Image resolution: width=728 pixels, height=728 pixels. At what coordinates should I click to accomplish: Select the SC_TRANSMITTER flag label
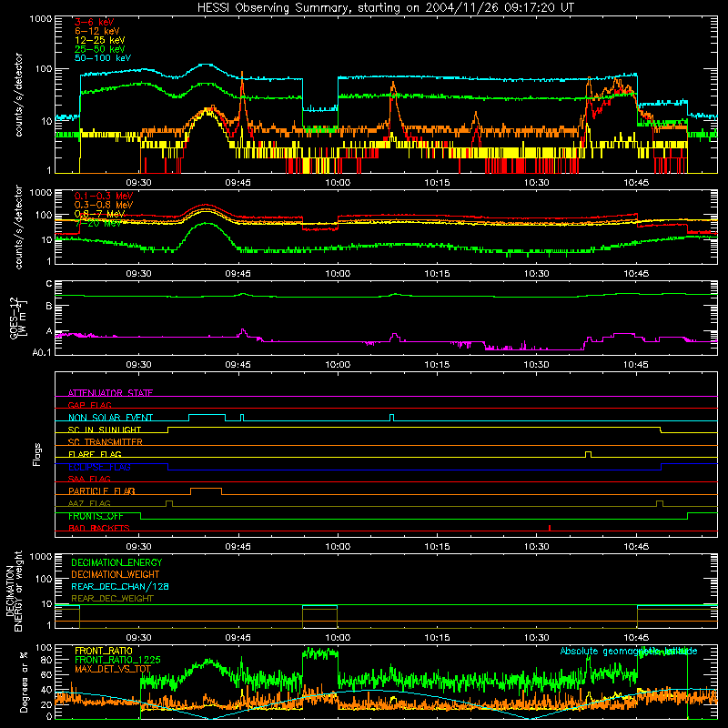coord(106,442)
